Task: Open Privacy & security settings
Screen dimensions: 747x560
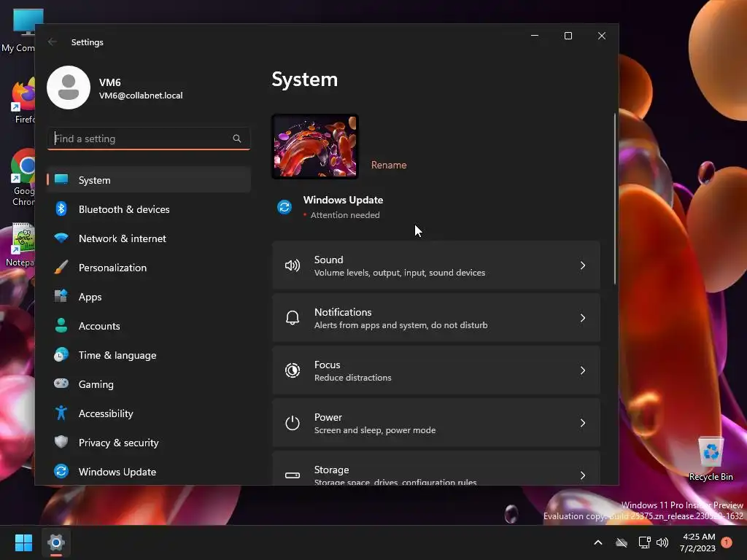Action: tap(149, 443)
